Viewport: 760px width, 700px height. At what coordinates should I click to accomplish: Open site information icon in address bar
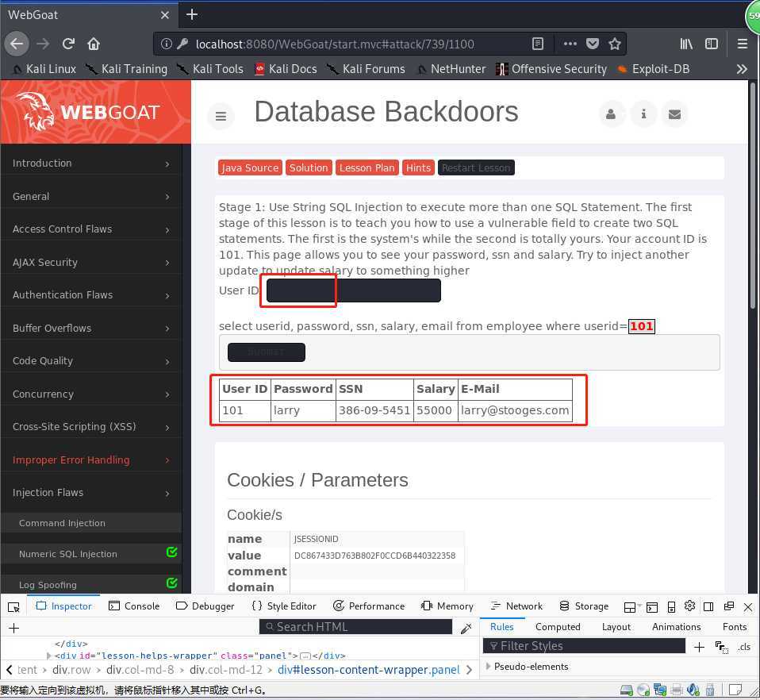tap(167, 44)
